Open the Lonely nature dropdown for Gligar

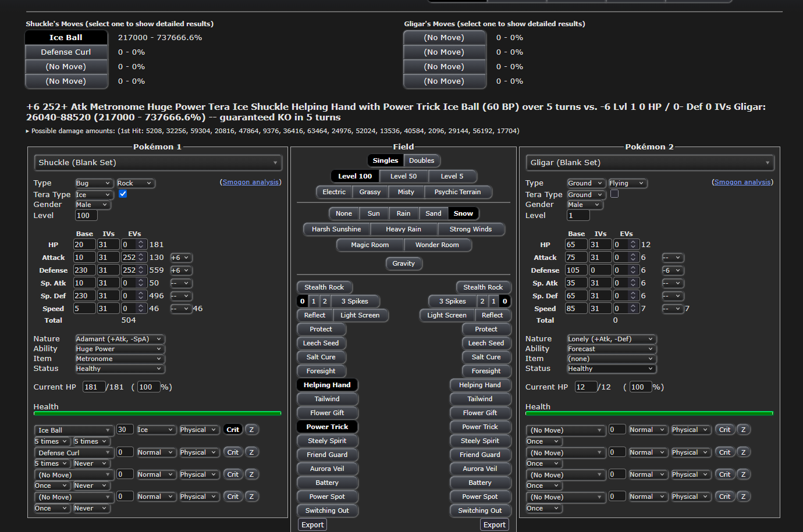[612, 339]
